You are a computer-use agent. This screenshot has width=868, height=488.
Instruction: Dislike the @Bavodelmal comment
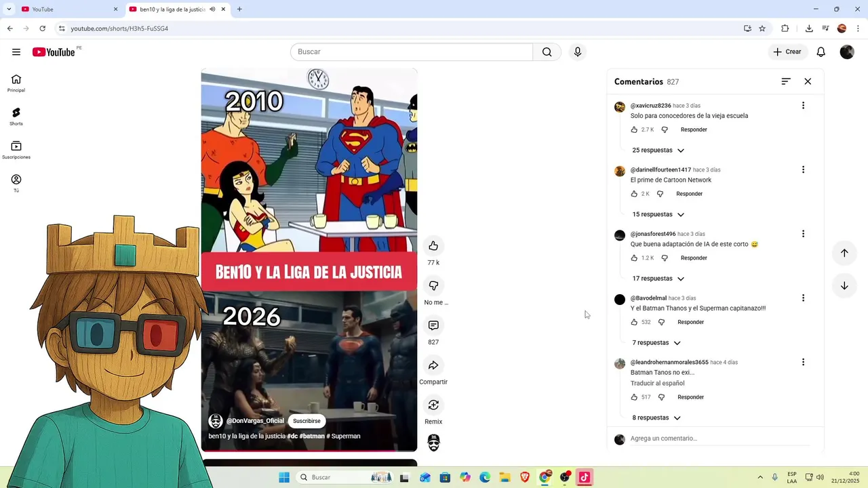(661, 323)
